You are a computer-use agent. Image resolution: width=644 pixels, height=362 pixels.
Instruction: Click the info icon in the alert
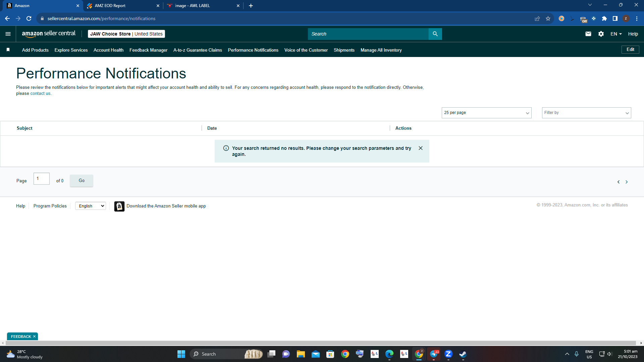coord(226,148)
